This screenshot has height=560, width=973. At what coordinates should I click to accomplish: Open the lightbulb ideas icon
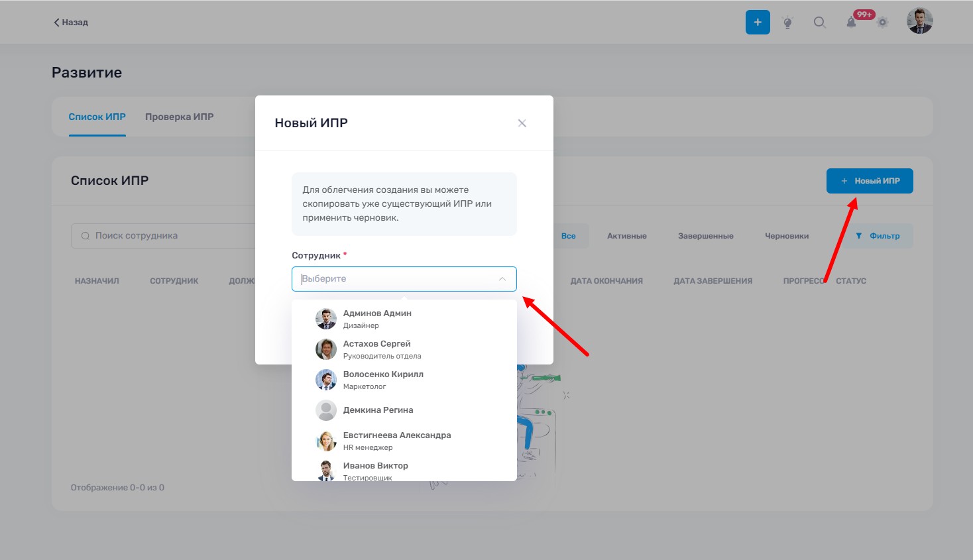click(787, 23)
